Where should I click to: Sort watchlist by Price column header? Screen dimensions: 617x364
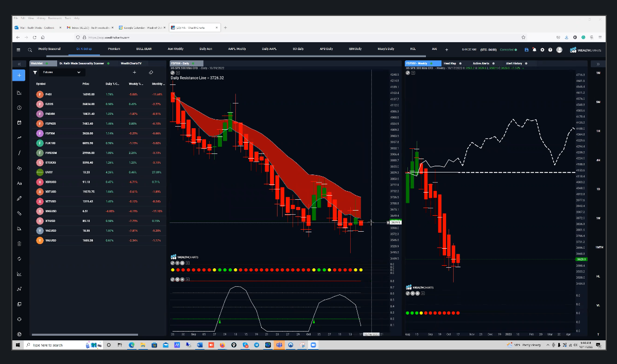tap(86, 84)
